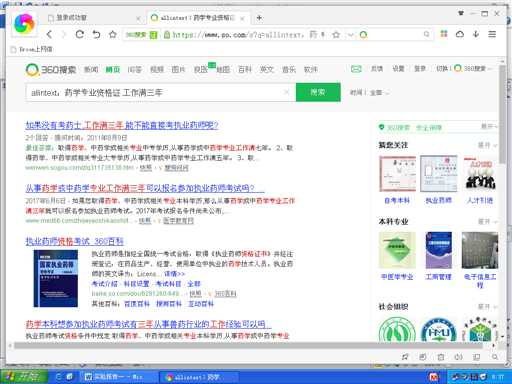Viewport: 512px width, 384px height.
Task: Open the 地图 search category
Action: coord(223,70)
